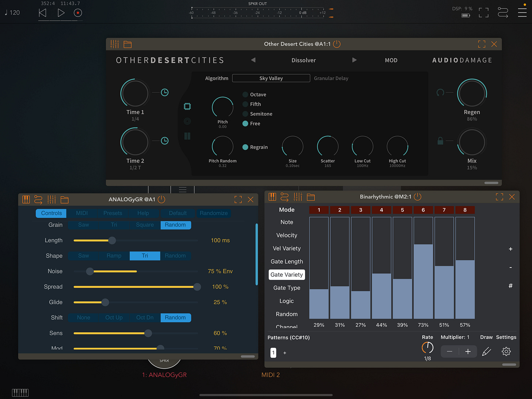Screen dimensions: 532x399
Task: Switch to ANALOGyGR Presets tab
Action: point(113,213)
